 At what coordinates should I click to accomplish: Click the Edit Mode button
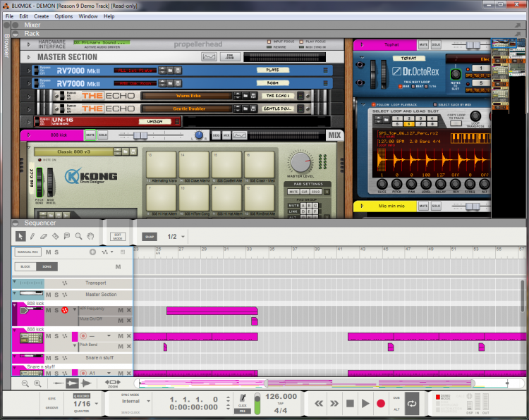coord(118,237)
